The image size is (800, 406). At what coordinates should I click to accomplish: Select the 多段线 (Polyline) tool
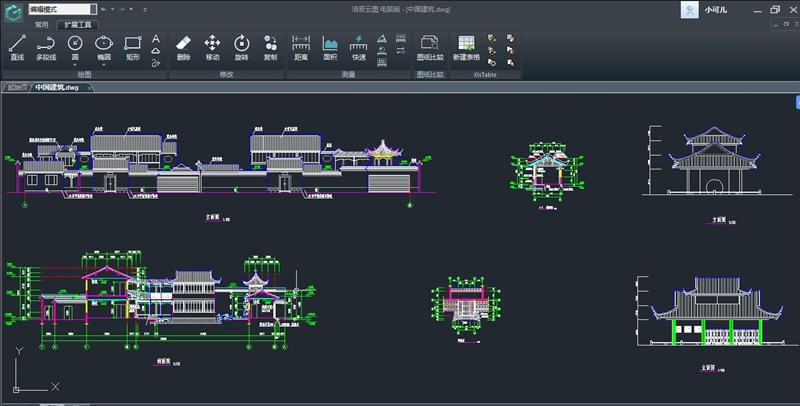pyautogui.click(x=46, y=47)
